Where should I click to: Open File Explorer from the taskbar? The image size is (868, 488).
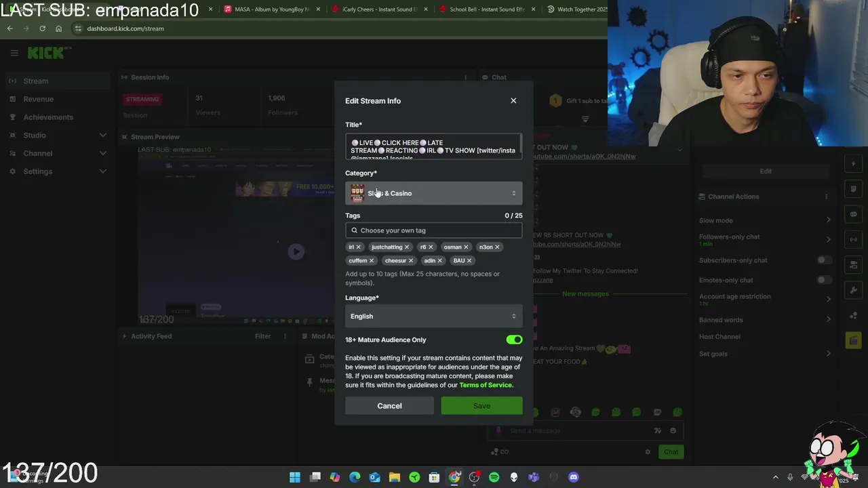[395, 477]
